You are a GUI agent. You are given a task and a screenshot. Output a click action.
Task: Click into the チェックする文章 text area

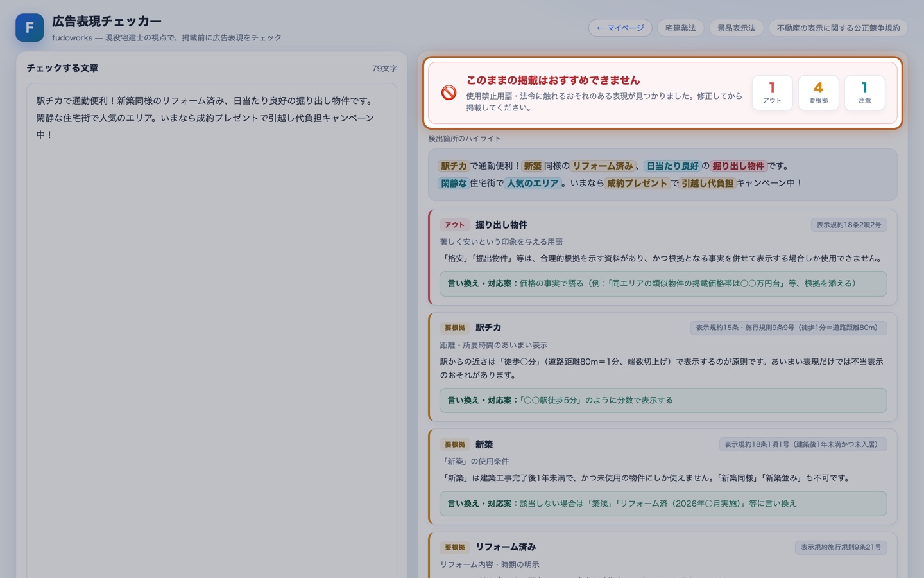tap(212, 331)
